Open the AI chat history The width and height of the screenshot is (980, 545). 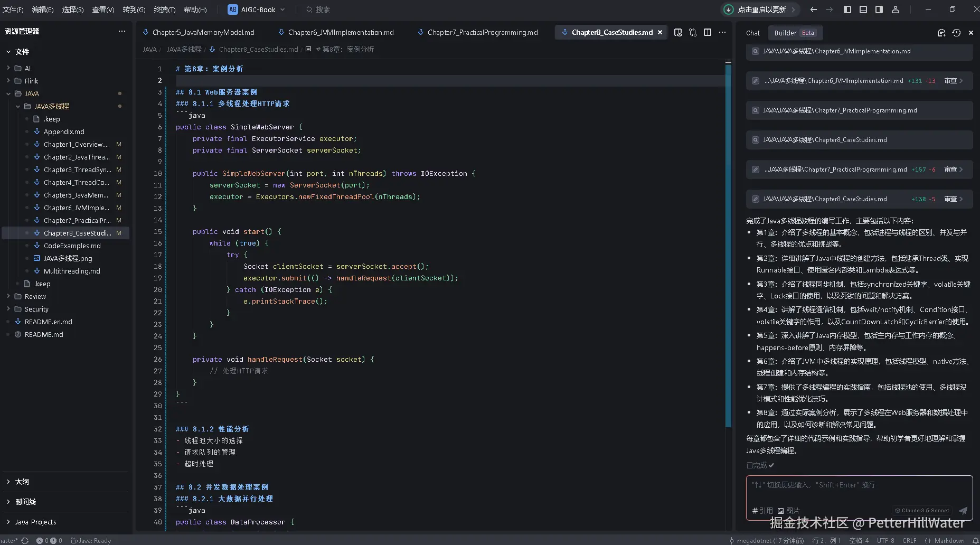point(956,33)
